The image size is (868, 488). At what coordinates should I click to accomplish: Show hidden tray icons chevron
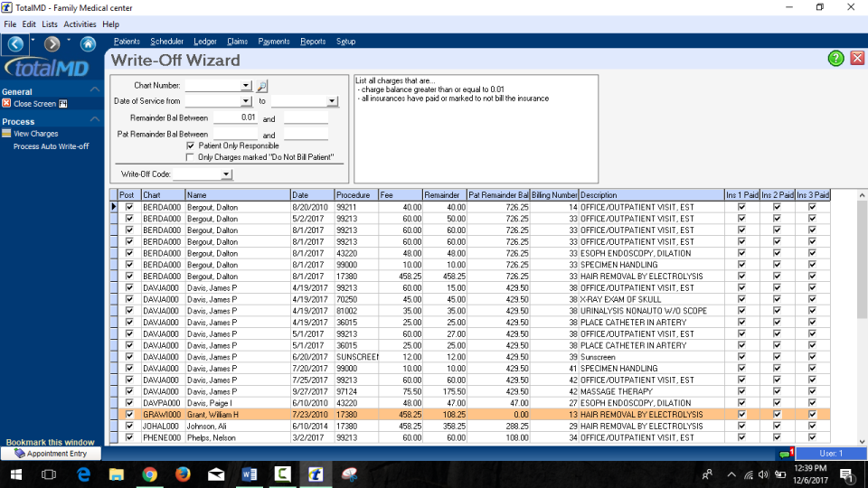(731, 474)
